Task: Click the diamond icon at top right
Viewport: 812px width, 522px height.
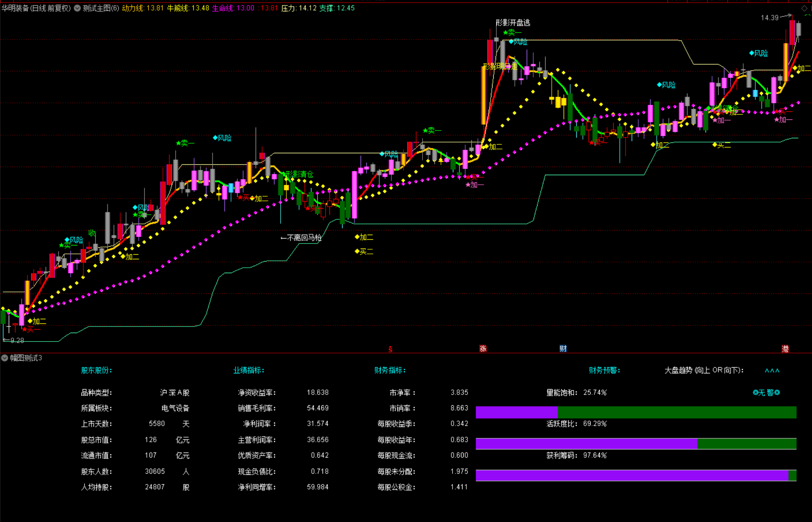Action: 804,8
